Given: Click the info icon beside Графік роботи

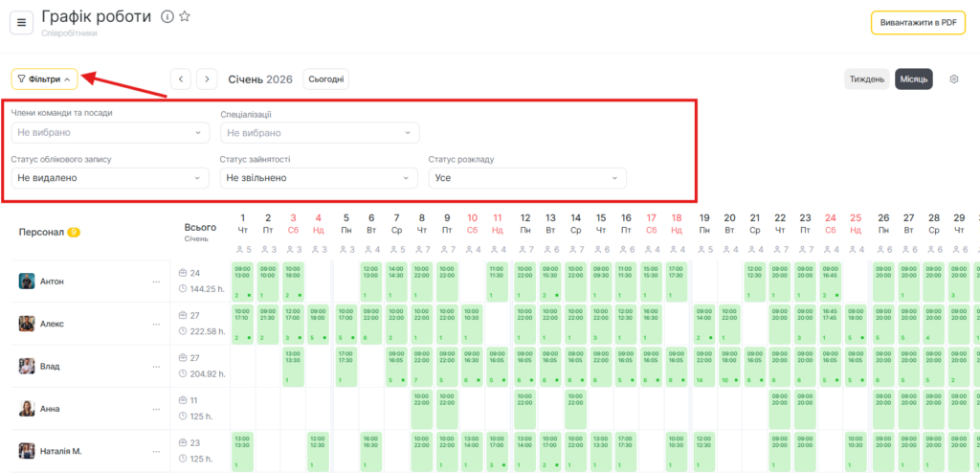Looking at the screenshot, I should [167, 17].
